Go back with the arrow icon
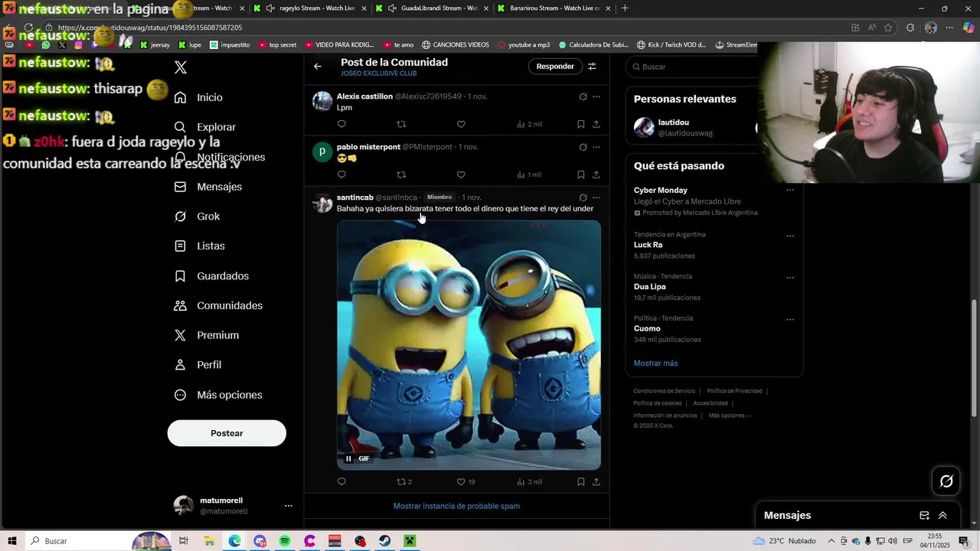980x551 pixels. click(x=318, y=67)
